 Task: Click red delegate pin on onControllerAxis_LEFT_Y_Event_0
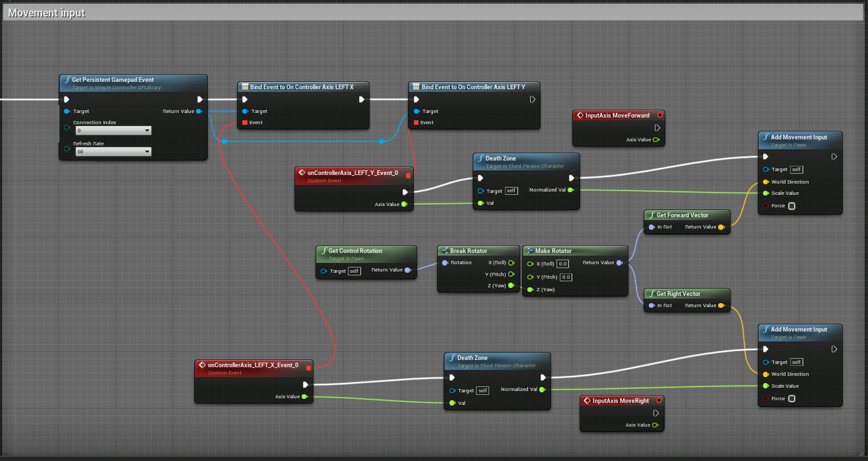click(408, 176)
